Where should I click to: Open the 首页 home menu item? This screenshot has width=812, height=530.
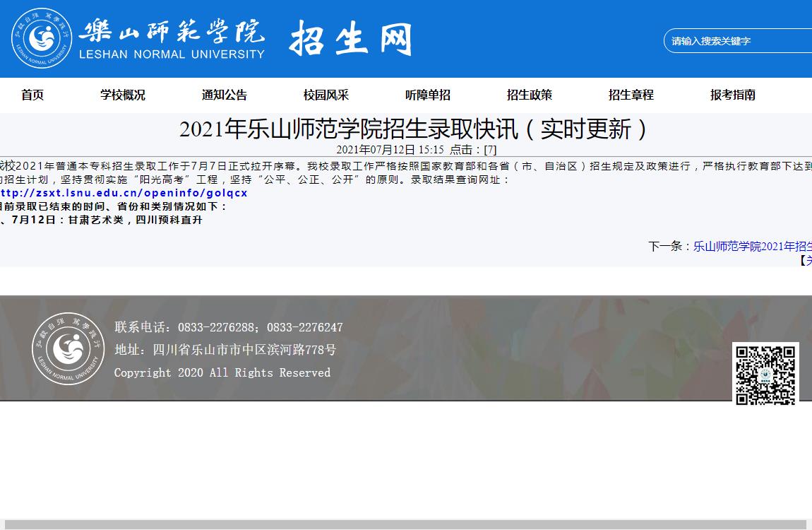[x=32, y=95]
